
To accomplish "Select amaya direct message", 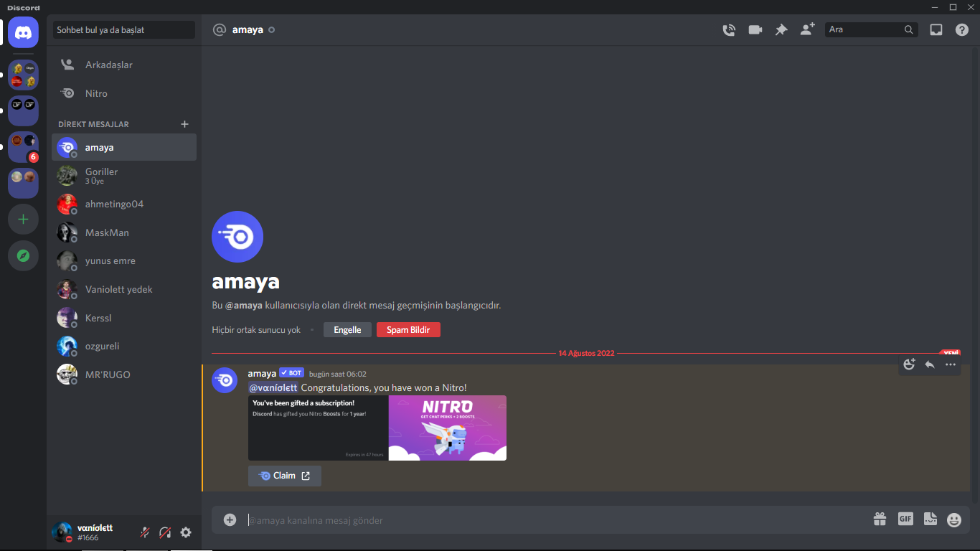I will coord(124,147).
